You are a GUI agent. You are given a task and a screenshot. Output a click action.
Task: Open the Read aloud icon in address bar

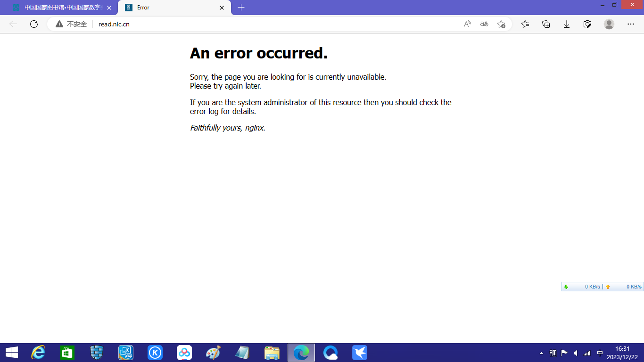coord(467,24)
